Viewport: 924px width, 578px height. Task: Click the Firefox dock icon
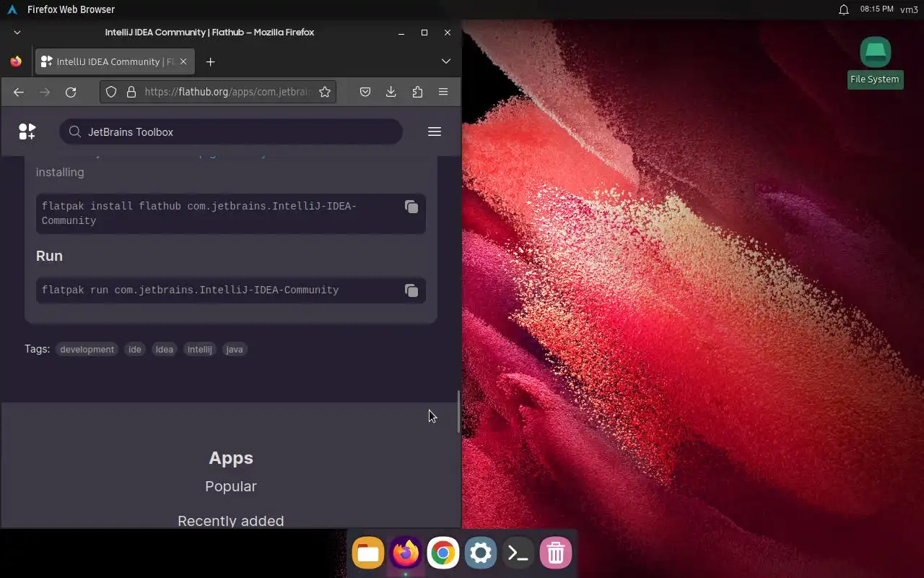click(x=406, y=553)
